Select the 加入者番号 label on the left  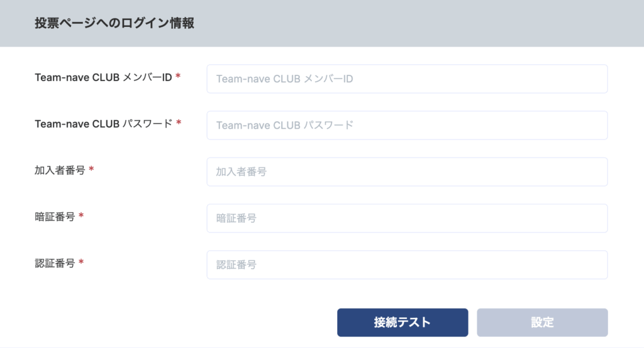click(x=60, y=170)
